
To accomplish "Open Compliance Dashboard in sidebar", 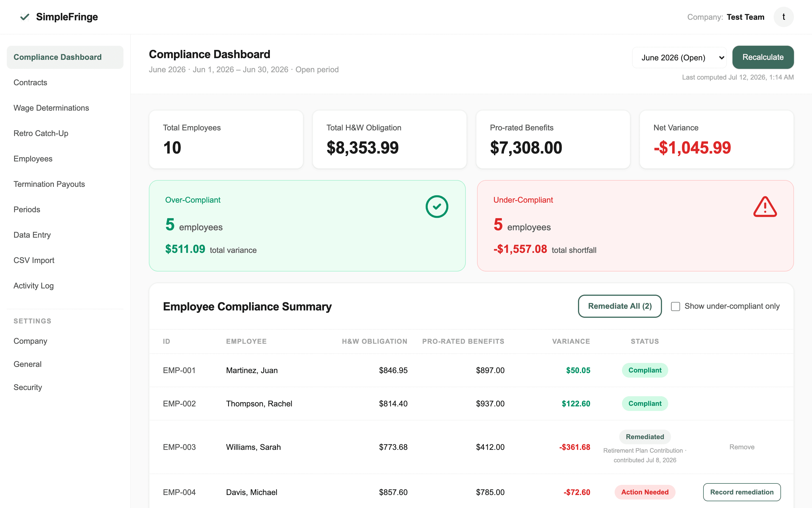I will (65, 57).
